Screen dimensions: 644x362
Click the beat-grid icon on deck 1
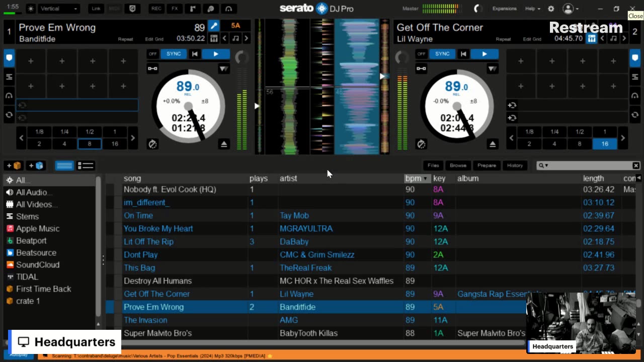point(214,38)
